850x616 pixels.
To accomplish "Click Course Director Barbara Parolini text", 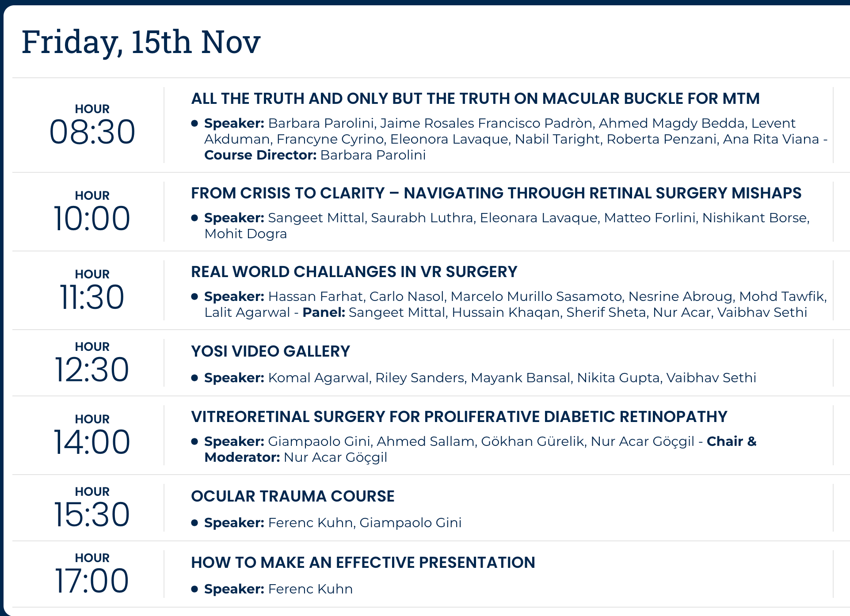I will pyautogui.click(x=315, y=155).
